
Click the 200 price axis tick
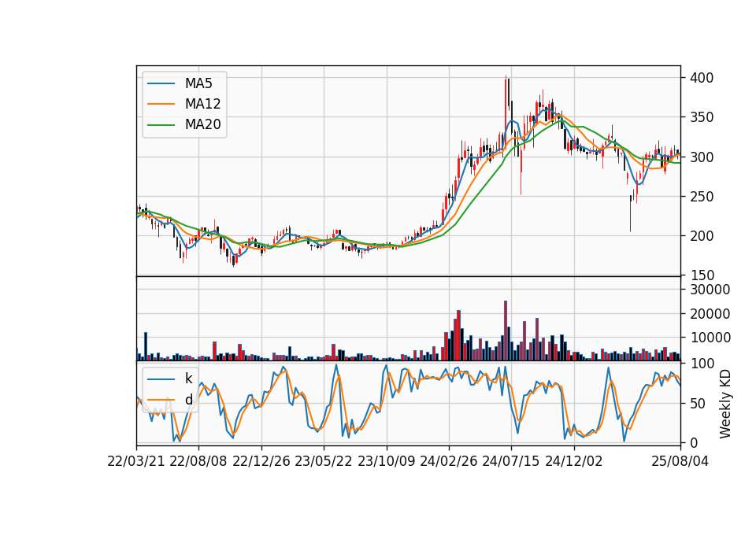[702, 236]
